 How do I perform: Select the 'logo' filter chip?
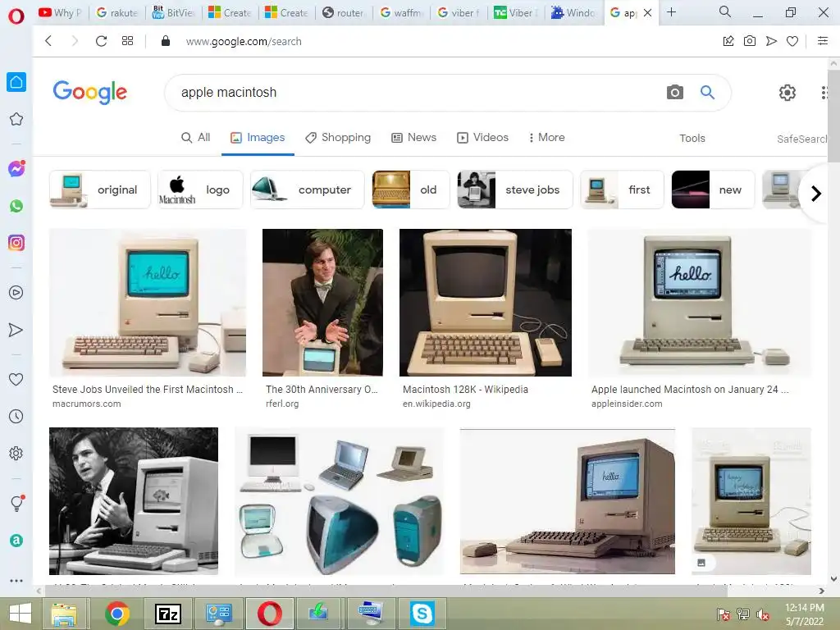pyautogui.click(x=200, y=189)
